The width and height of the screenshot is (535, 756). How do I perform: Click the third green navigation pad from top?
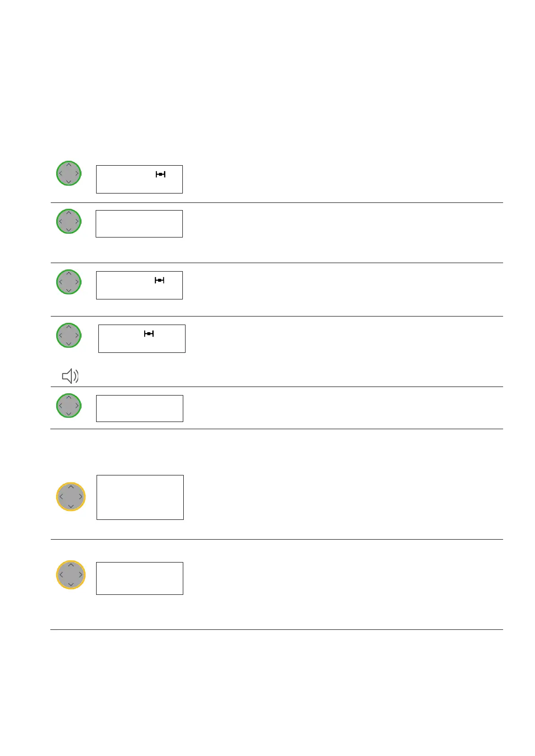click(x=69, y=282)
